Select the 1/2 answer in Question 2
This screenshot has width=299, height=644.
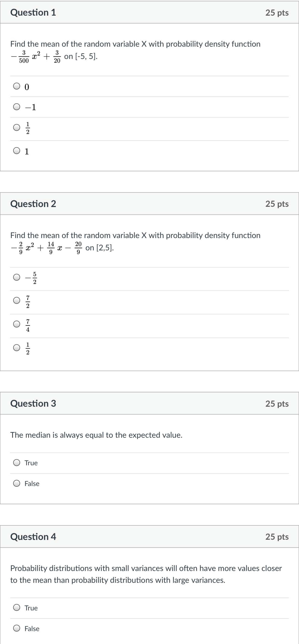(x=17, y=348)
